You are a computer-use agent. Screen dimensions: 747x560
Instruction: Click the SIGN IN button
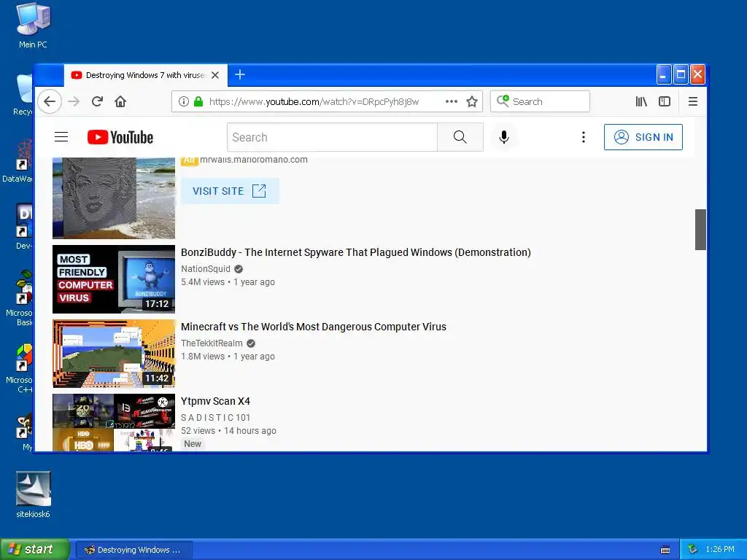(643, 137)
